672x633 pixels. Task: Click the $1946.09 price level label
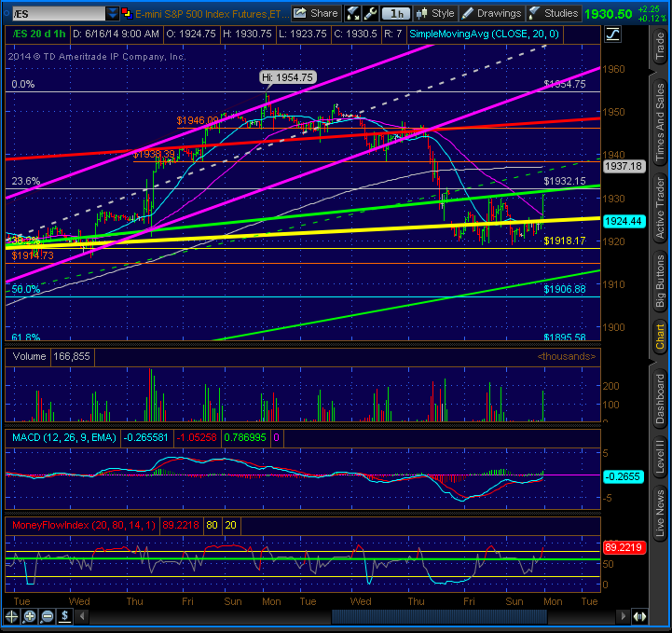pos(198,120)
